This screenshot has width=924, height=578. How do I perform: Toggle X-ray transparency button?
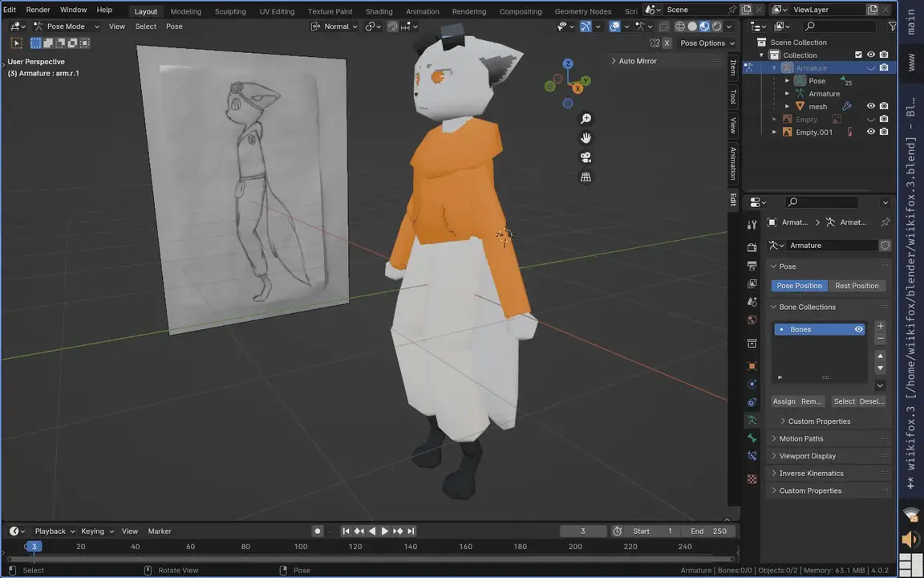[664, 26]
